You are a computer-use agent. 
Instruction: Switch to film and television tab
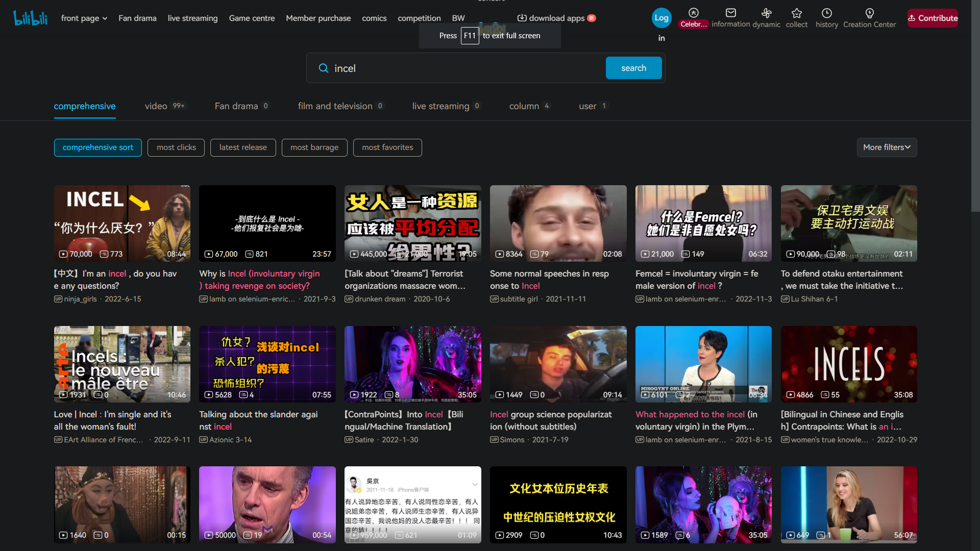pyautogui.click(x=340, y=106)
